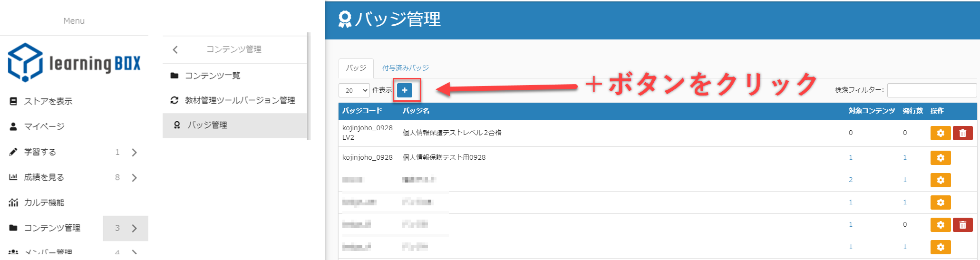980x260 pixels.
Task: Open gear settings for 個人情報保護テスト用0928 badge
Action: 941,158
